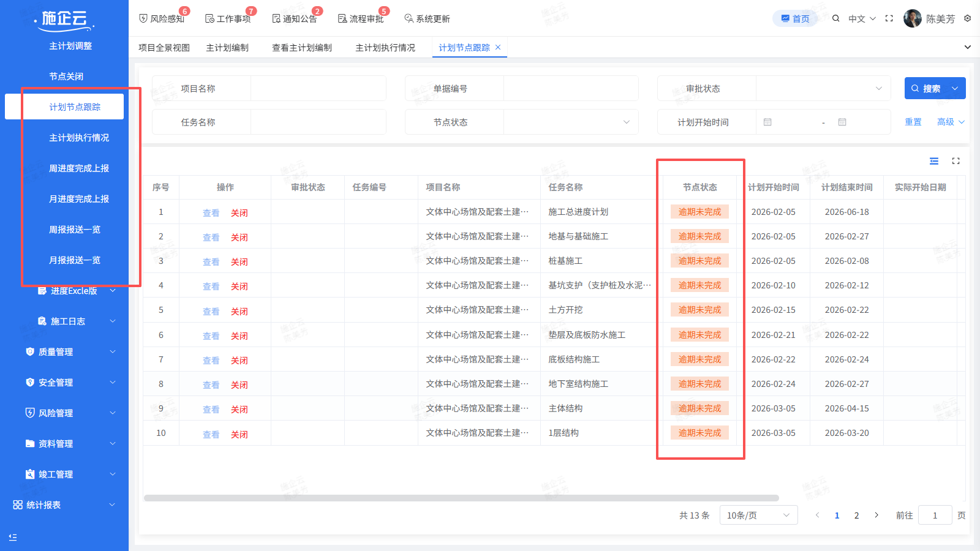
Task: Focus the 单据编号 input field
Action: pyautogui.click(x=571, y=88)
